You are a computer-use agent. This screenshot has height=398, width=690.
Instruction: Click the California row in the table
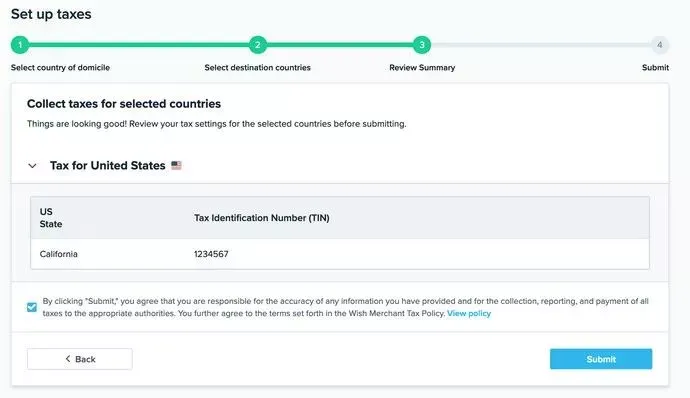(340, 254)
